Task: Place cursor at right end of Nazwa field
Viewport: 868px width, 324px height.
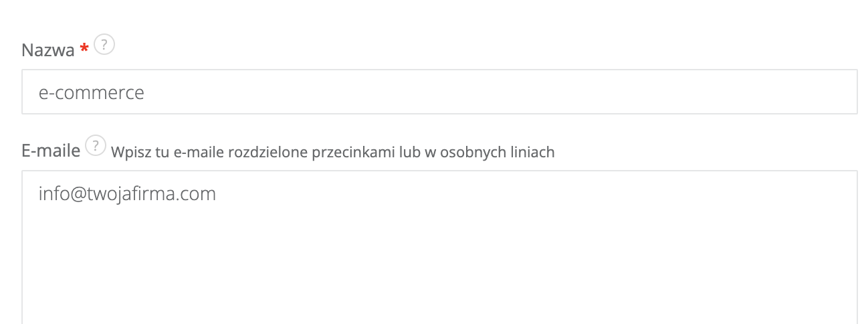Action: coord(843,92)
